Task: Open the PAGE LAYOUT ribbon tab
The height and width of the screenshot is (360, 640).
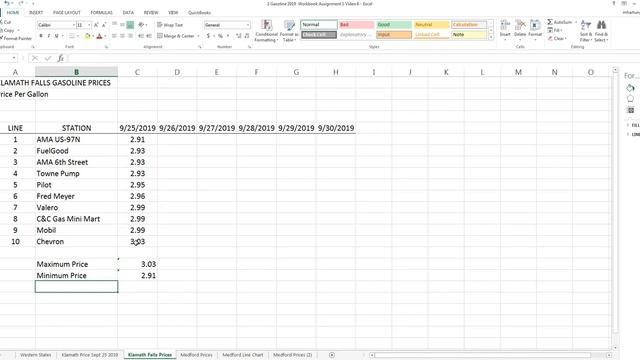Action: click(x=67, y=13)
